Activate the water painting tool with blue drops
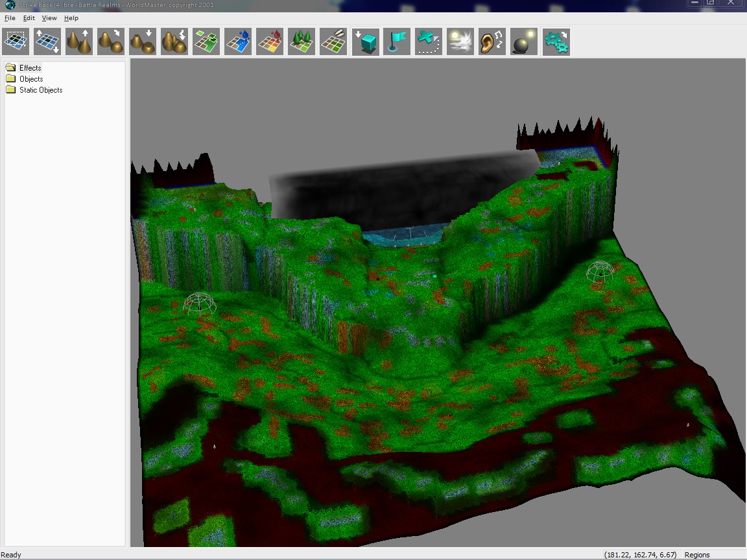This screenshot has height=560, width=747. coord(238,41)
